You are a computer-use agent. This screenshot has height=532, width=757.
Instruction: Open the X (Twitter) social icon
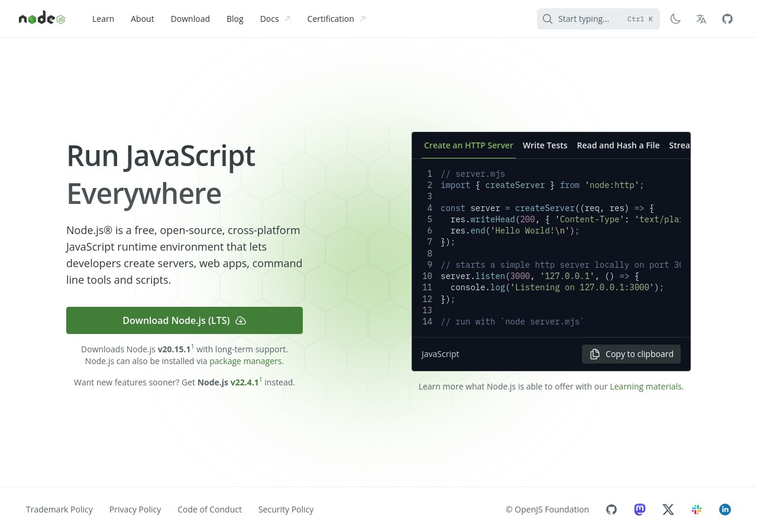point(668,510)
